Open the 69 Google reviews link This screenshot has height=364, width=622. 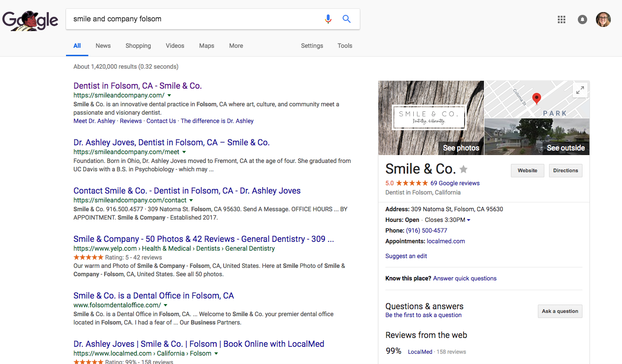(x=455, y=183)
